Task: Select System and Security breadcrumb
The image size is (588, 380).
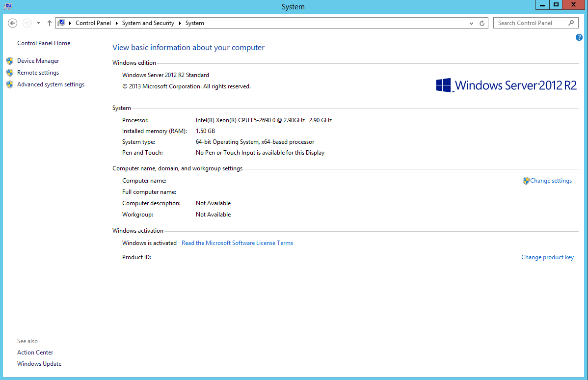Action: 148,23
